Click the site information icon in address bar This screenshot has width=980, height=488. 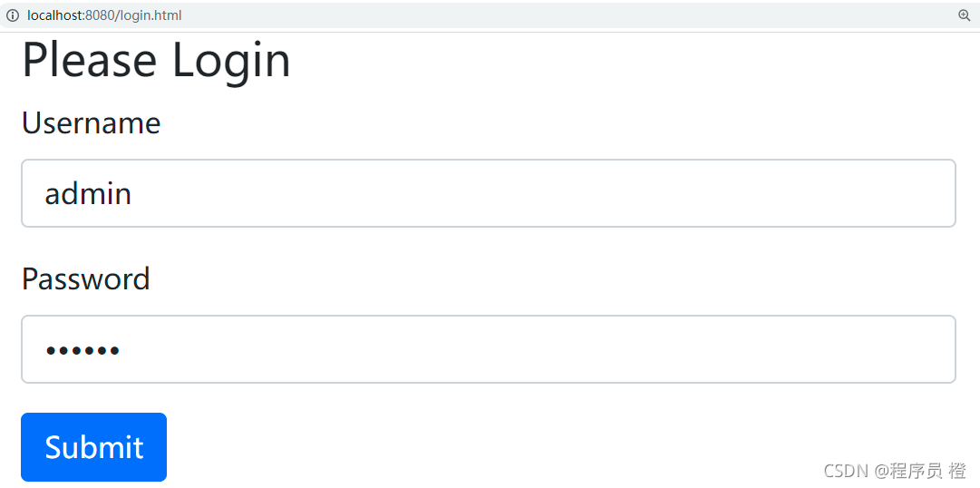(13, 15)
